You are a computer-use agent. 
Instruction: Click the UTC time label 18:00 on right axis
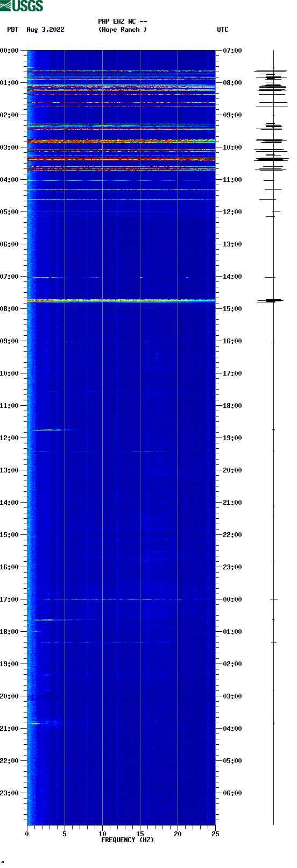232,406
